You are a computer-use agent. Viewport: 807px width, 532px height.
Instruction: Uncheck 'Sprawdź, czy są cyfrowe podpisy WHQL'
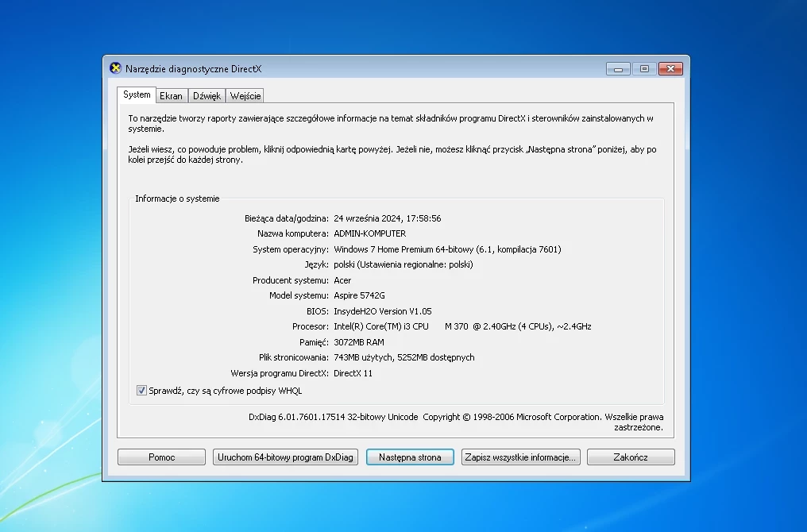pos(141,390)
